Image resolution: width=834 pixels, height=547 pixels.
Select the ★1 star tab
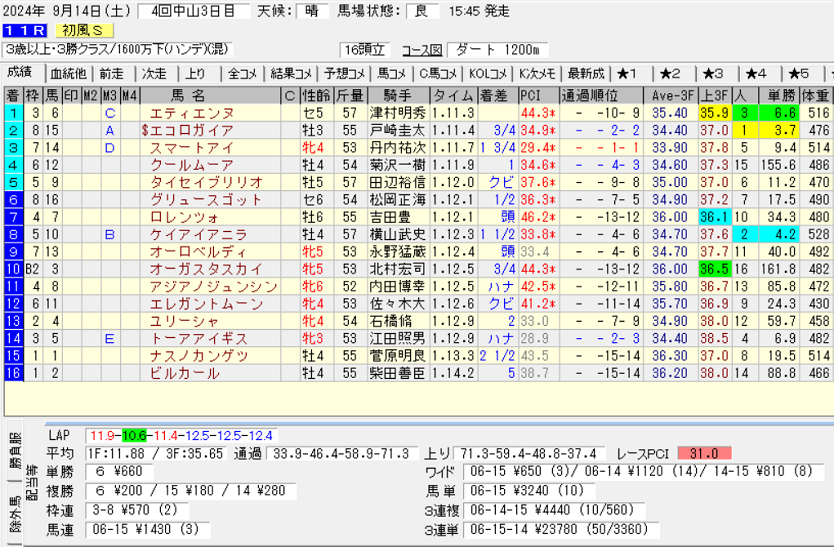(x=628, y=74)
